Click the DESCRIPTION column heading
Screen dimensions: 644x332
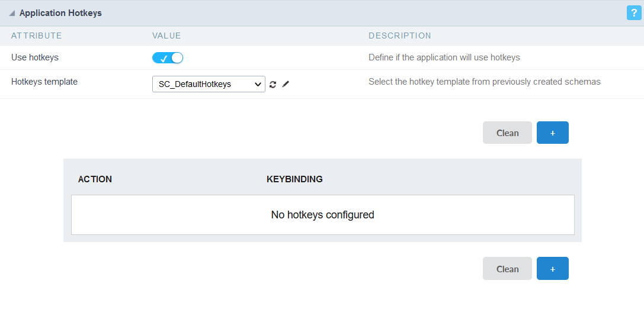(x=399, y=36)
